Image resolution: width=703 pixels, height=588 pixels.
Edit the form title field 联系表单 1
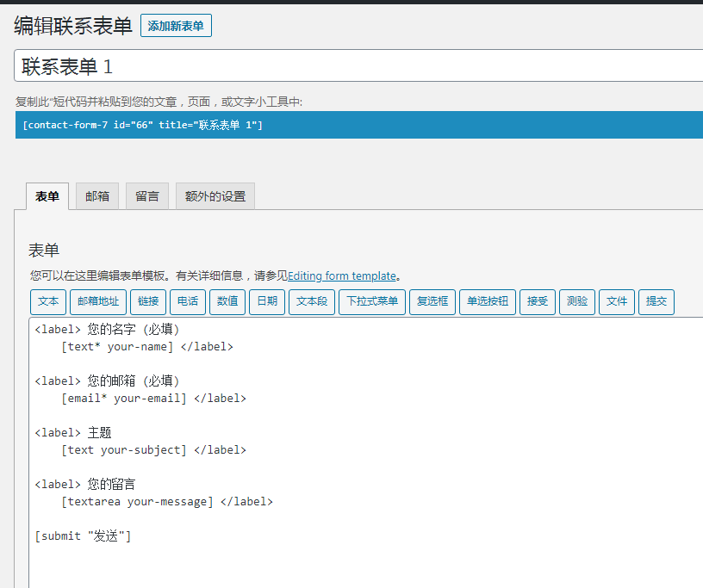pyautogui.click(x=358, y=66)
